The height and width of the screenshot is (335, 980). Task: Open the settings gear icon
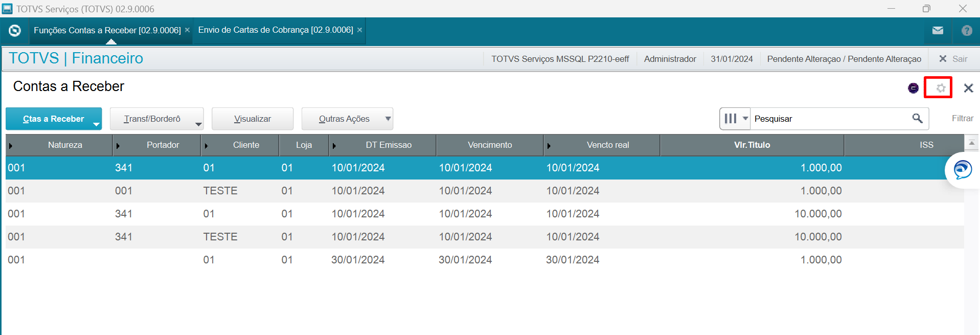pyautogui.click(x=940, y=88)
